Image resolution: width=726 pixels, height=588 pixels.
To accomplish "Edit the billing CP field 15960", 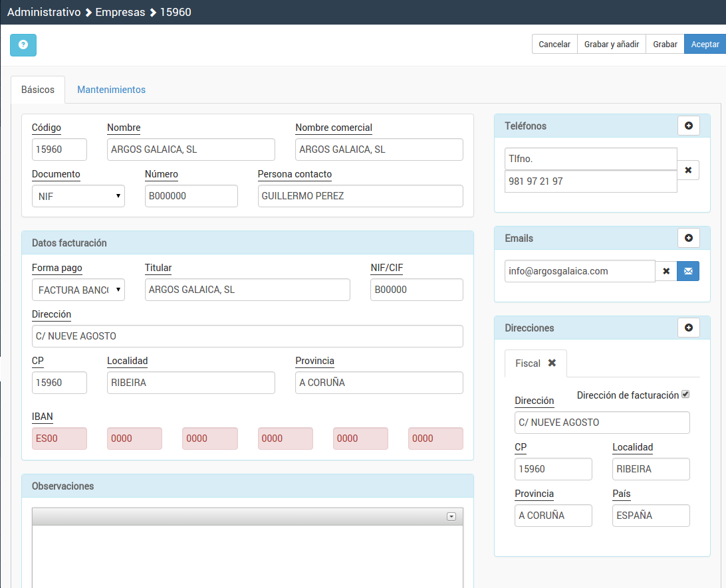I will click(59, 383).
